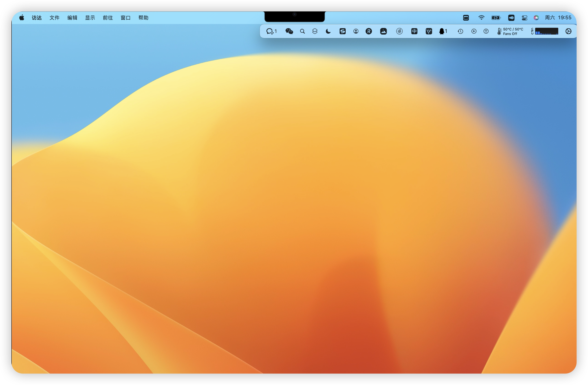Click the 周六 19:55 clock

[x=558, y=18]
